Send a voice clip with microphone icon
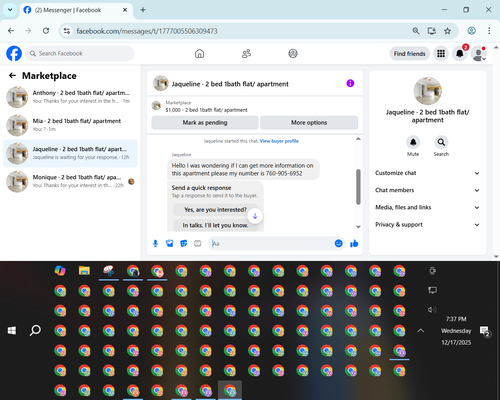Screen dimensions: 500x400 (x=155, y=244)
